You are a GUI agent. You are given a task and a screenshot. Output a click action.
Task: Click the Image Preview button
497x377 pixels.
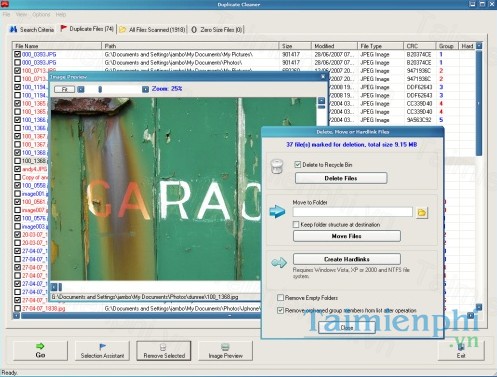[226, 350]
